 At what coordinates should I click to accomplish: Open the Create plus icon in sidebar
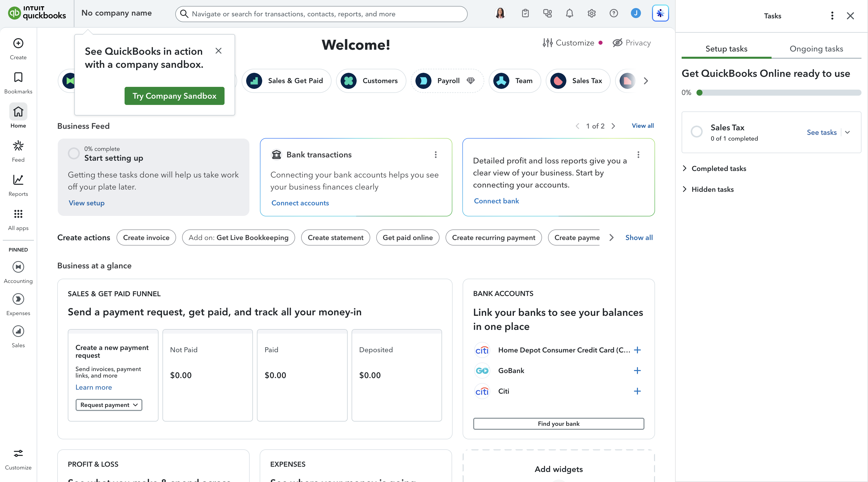click(x=18, y=43)
